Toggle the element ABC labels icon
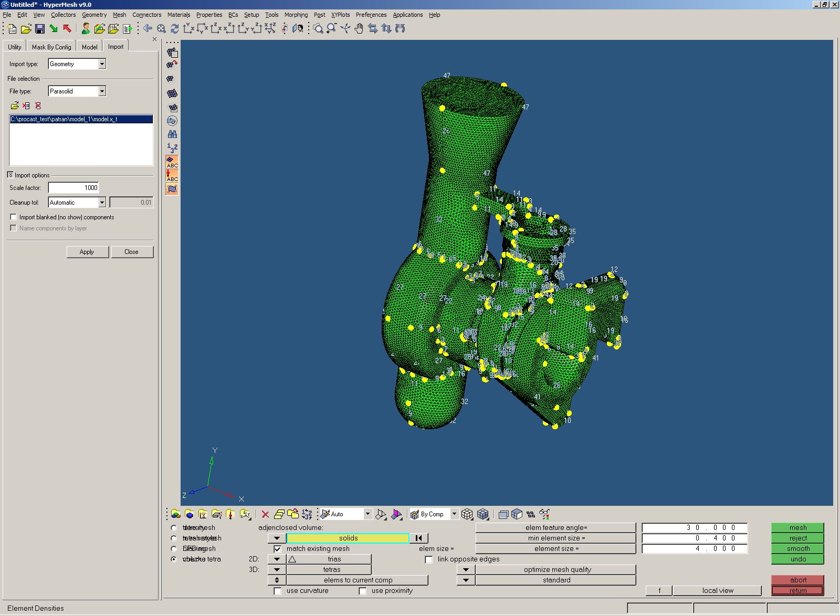Image resolution: width=840 pixels, height=616 pixels. click(x=172, y=162)
